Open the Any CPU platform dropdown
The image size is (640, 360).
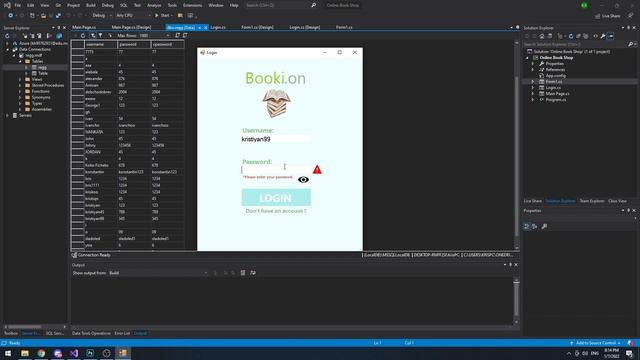click(133, 15)
